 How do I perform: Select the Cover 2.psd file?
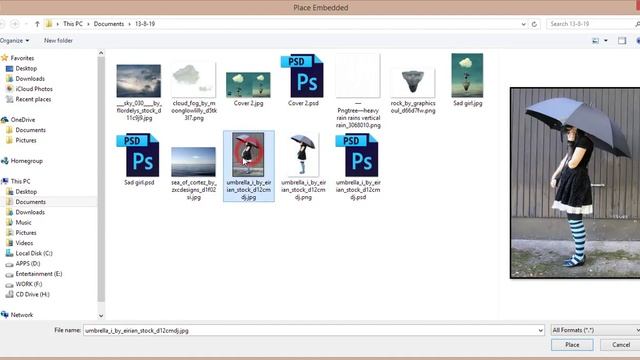(x=303, y=80)
